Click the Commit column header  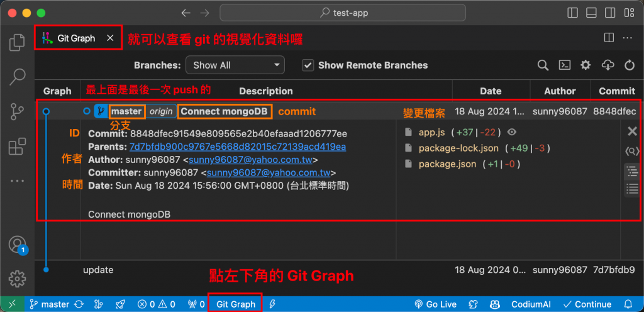[x=617, y=91]
